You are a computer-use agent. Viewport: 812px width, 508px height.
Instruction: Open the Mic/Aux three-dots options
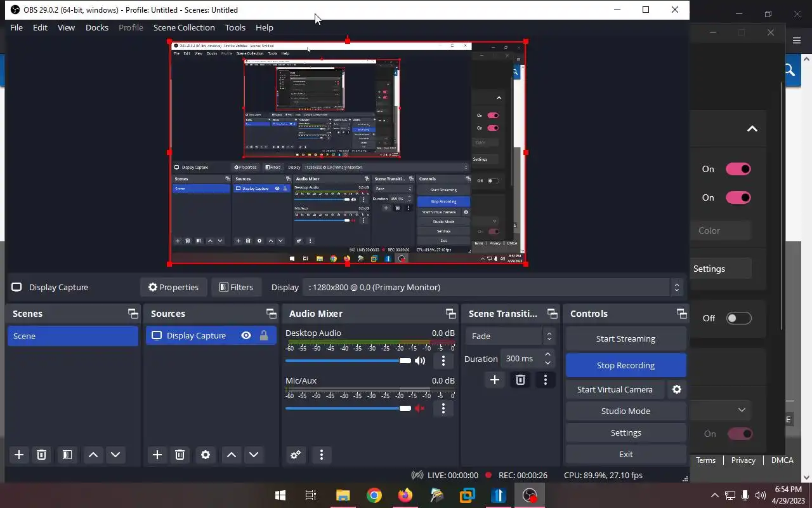click(443, 408)
